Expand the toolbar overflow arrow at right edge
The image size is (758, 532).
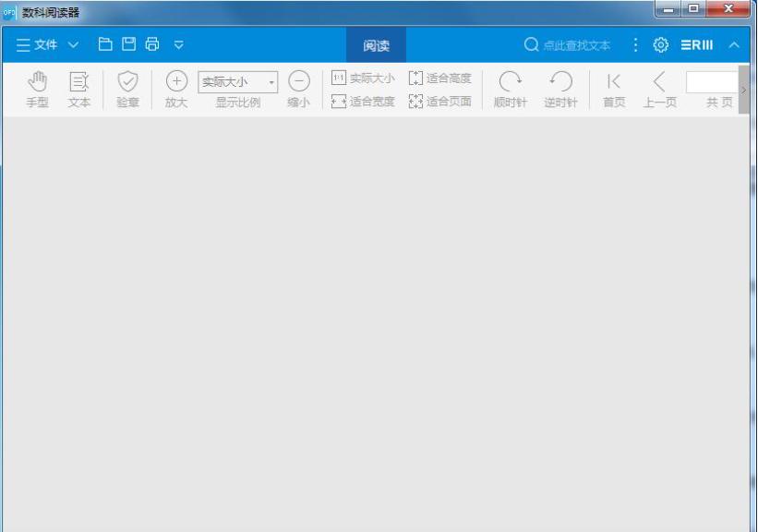click(744, 90)
